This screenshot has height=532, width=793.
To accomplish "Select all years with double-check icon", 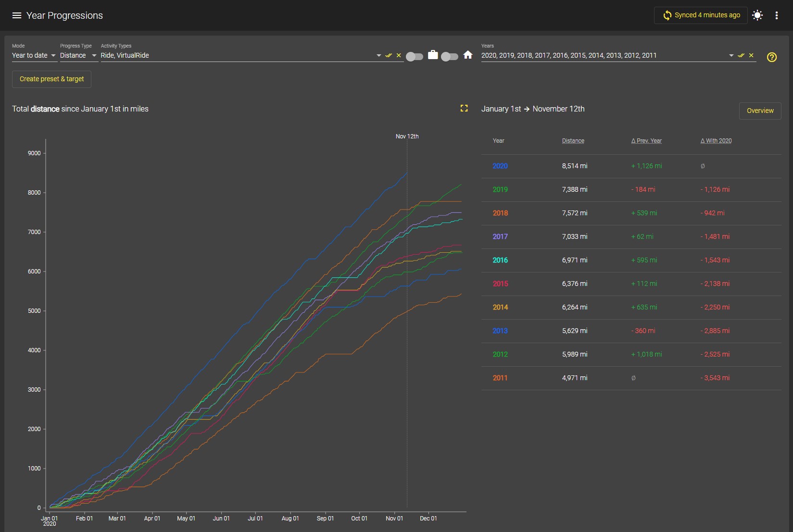I will [741, 55].
